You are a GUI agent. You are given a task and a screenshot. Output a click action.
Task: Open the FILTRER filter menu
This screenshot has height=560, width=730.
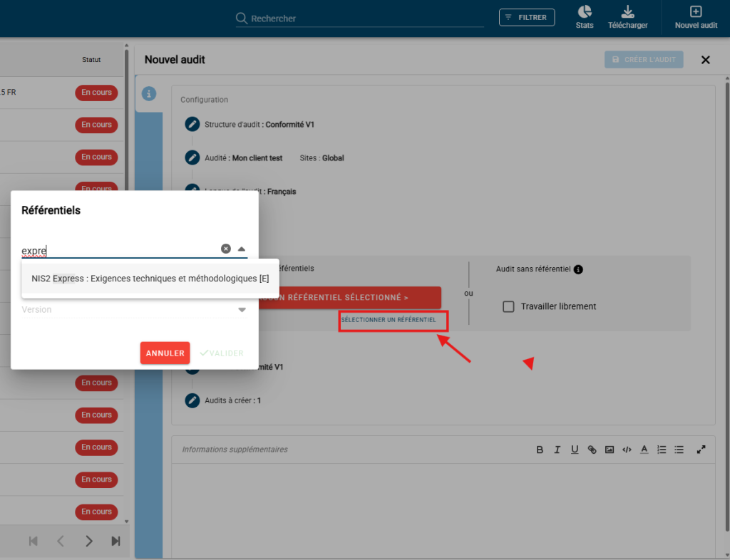(x=527, y=17)
